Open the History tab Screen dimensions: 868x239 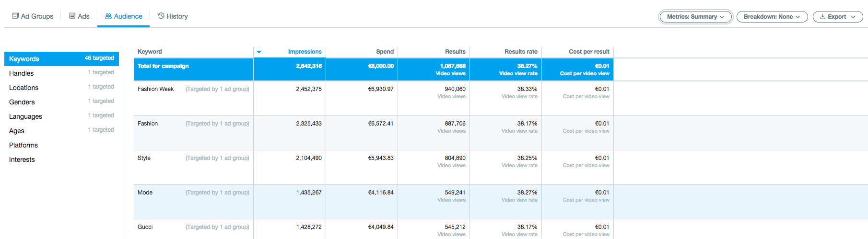173,16
